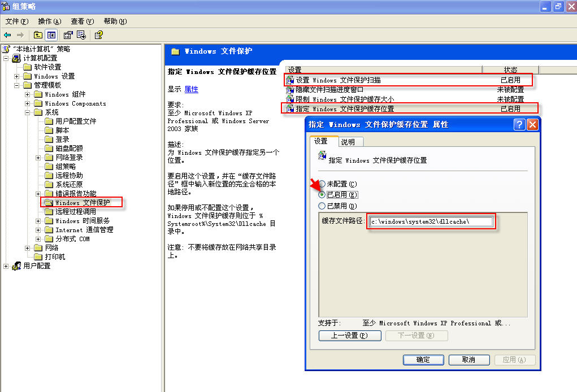Click the 组策略 window title icon
Viewport: 577px width, 392px height.
(6, 6)
